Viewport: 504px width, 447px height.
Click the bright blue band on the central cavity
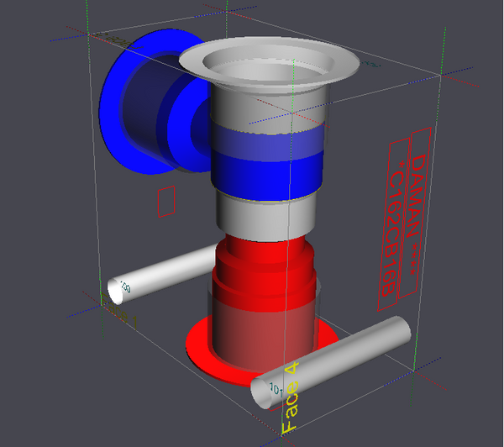point(267,177)
